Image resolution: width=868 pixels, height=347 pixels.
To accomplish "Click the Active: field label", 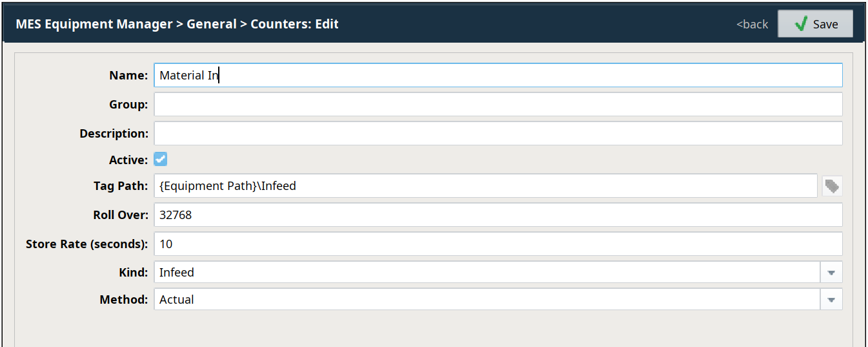I will pos(128,159).
